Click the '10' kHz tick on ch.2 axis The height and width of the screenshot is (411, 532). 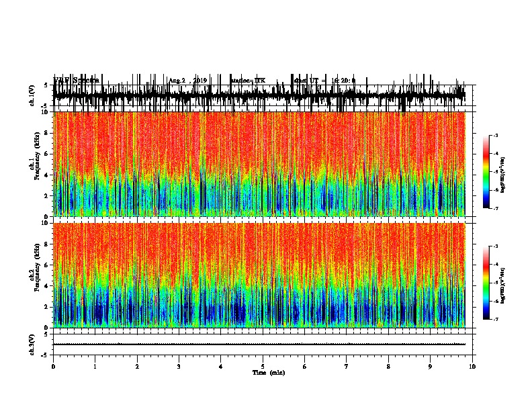click(x=45, y=223)
